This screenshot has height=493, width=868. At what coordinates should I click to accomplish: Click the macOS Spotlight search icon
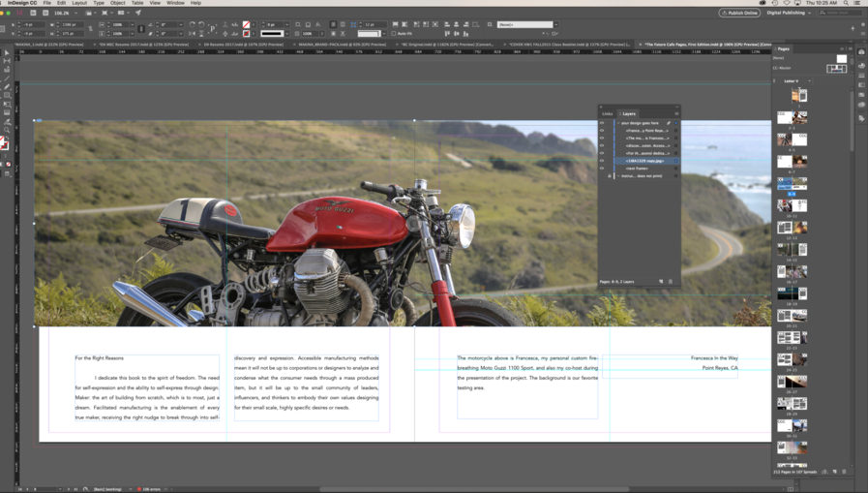tap(847, 3)
